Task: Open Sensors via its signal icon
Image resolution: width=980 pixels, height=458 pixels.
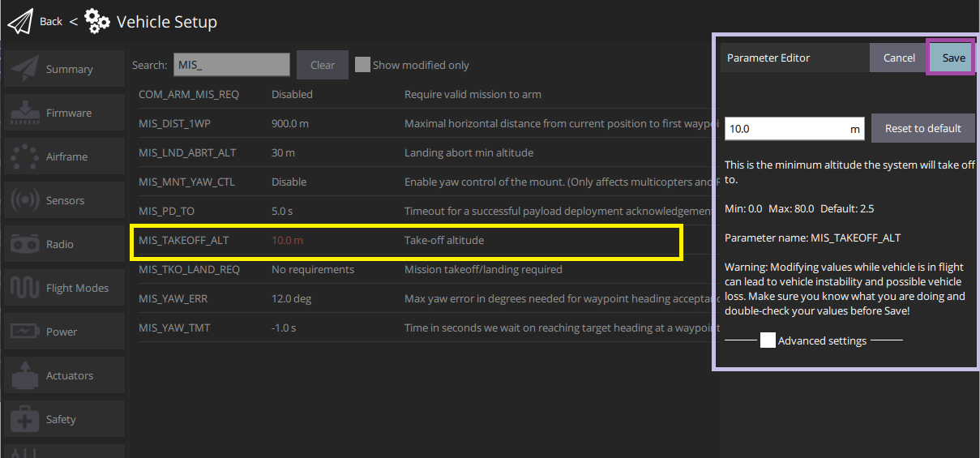Action: tap(25, 201)
